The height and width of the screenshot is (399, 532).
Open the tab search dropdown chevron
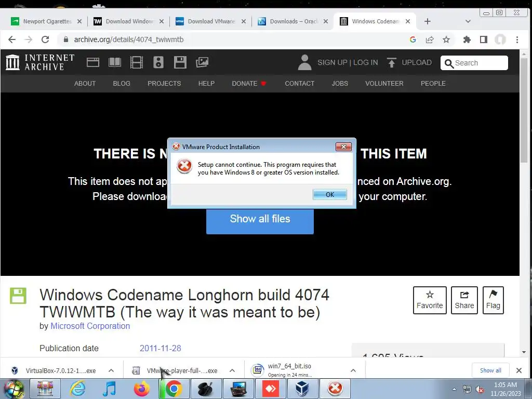point(468,21)
